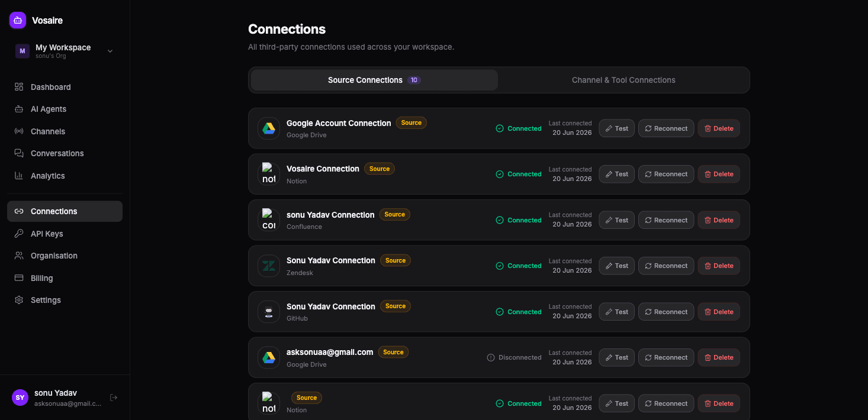Click the Notion icon for Vosaire Connection
This screenshot has width=868, height=420.
[269, 174]
